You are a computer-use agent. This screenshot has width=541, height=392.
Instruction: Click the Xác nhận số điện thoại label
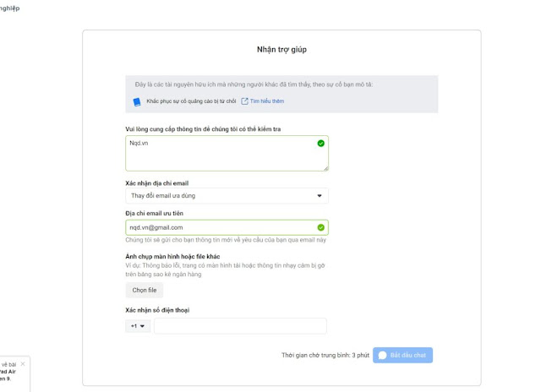point(157,310)
